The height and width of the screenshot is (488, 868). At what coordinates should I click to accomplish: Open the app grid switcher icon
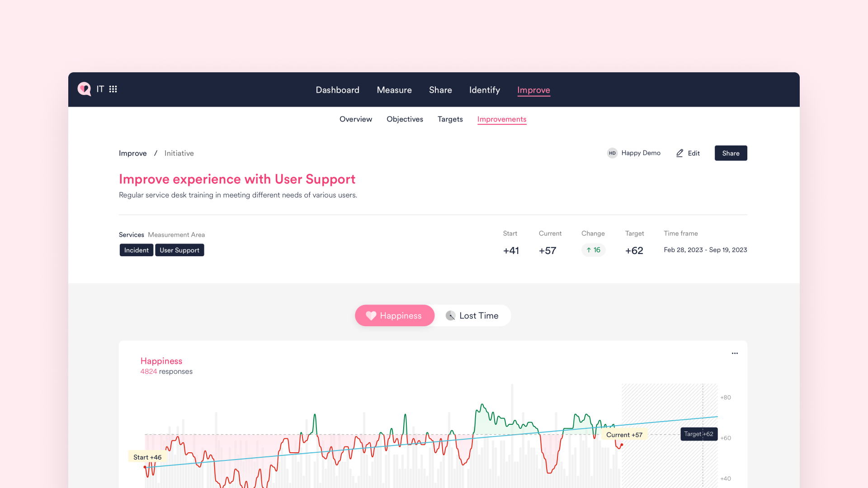[x=113, y=89]
